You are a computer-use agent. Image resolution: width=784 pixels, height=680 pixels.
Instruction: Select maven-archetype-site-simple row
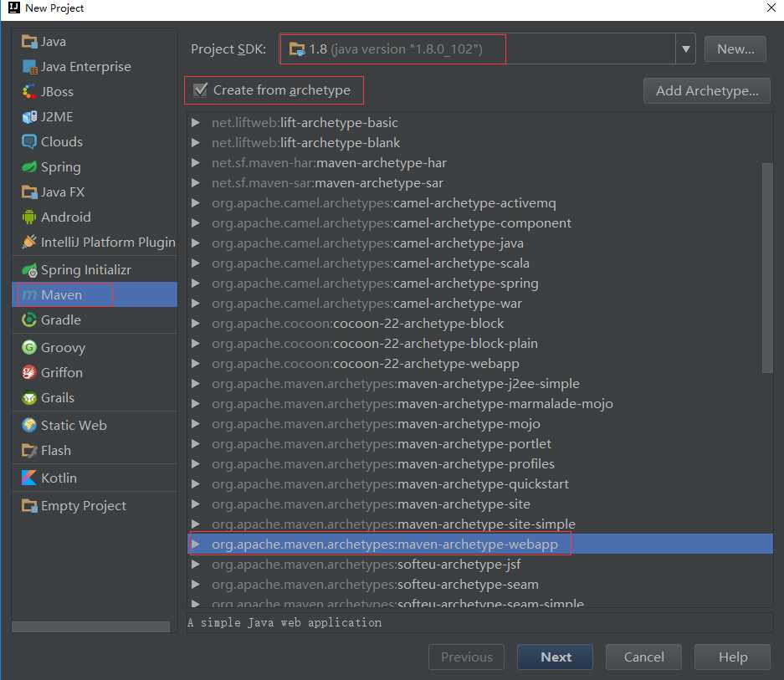pyautogui.click(x=480, y=524)
